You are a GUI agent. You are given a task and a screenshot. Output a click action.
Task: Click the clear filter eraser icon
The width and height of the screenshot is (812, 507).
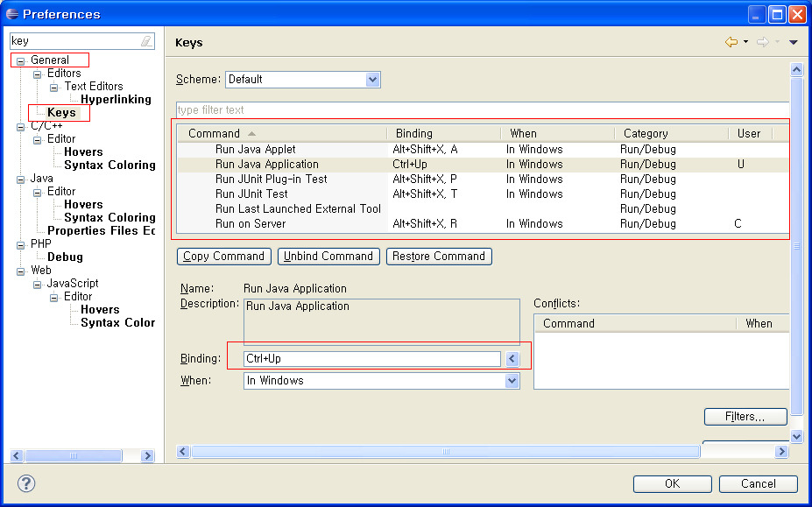[x=146, y=41]
